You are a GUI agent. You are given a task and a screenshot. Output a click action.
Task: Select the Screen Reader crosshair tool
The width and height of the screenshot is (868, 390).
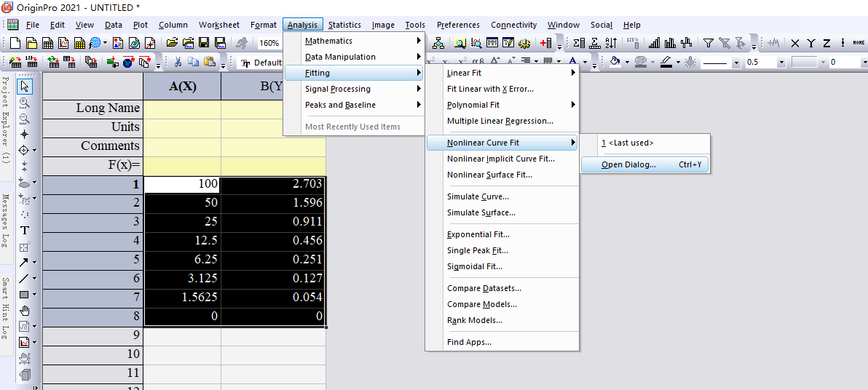(x=24, y=135)
